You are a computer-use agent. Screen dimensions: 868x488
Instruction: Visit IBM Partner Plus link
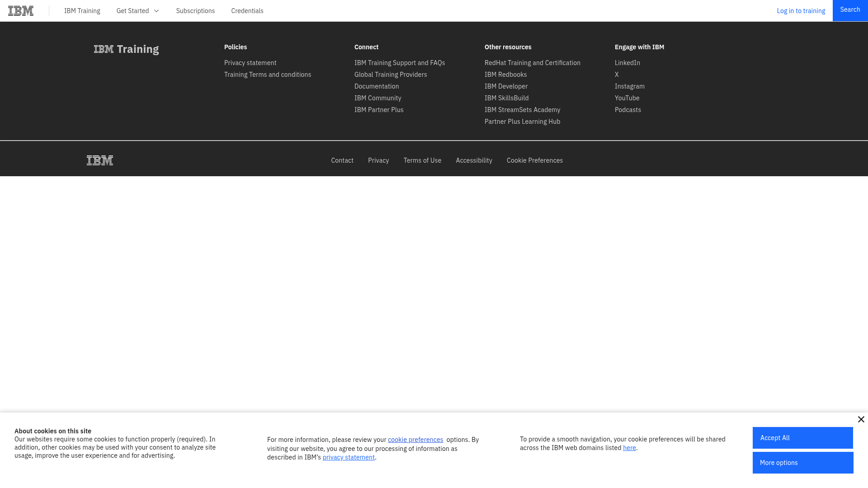(x=379, y=110)
